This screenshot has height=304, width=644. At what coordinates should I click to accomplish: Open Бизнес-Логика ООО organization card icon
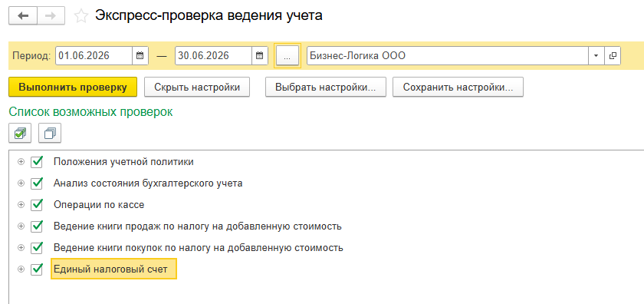(x=613, y=55)
